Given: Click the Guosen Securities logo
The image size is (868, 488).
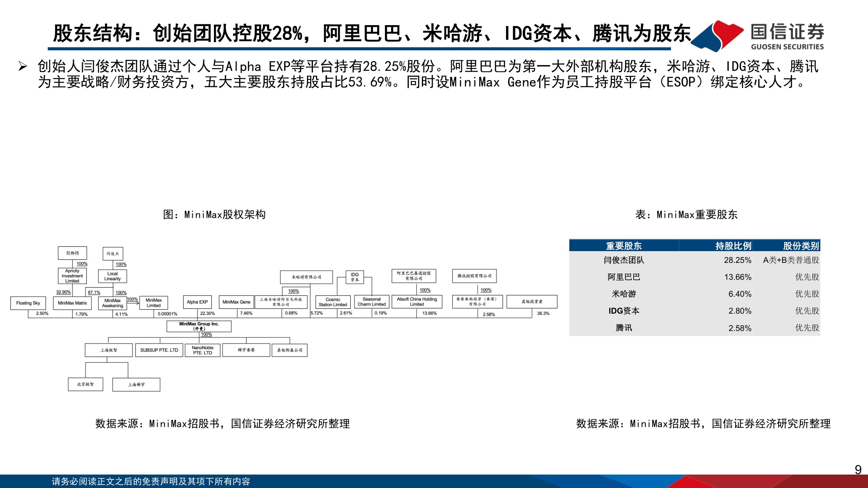Looking at the screenshot, I should [x=758, y=36].
